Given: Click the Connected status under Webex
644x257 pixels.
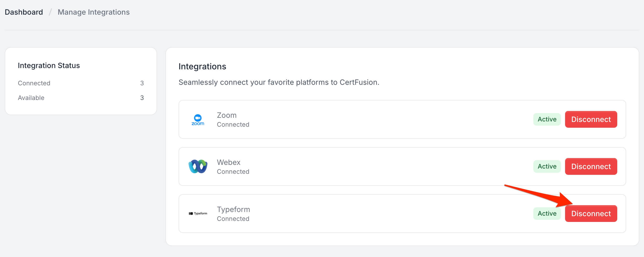Looking at the screenshot, I should [233, 172].
